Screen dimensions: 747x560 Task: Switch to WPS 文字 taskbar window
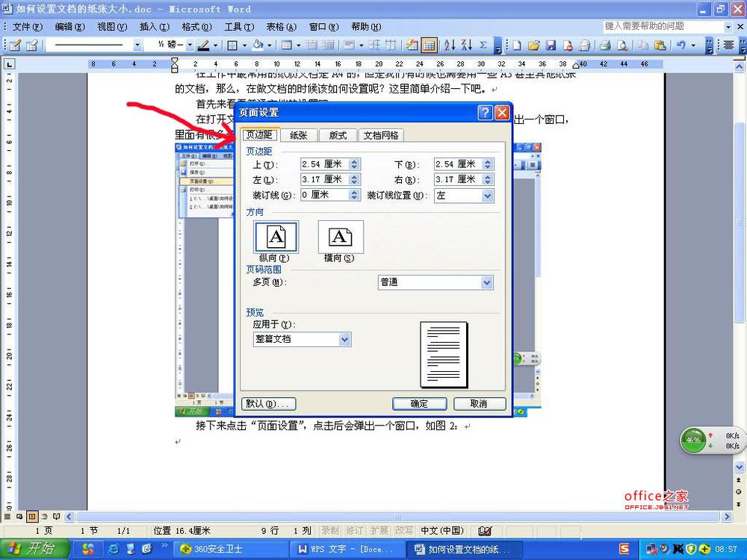pos(347,549)
